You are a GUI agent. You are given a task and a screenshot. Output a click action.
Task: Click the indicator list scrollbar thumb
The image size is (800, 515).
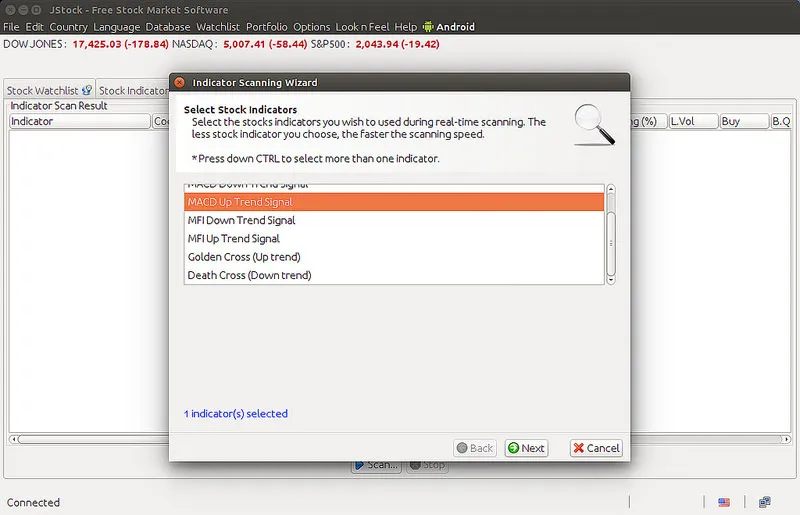tap(611, 243)
